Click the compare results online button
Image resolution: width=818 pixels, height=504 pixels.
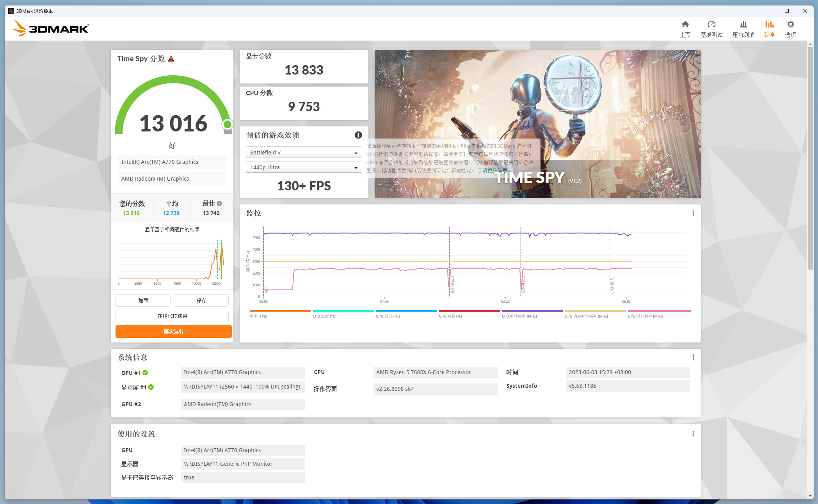(x=172, y=316)
